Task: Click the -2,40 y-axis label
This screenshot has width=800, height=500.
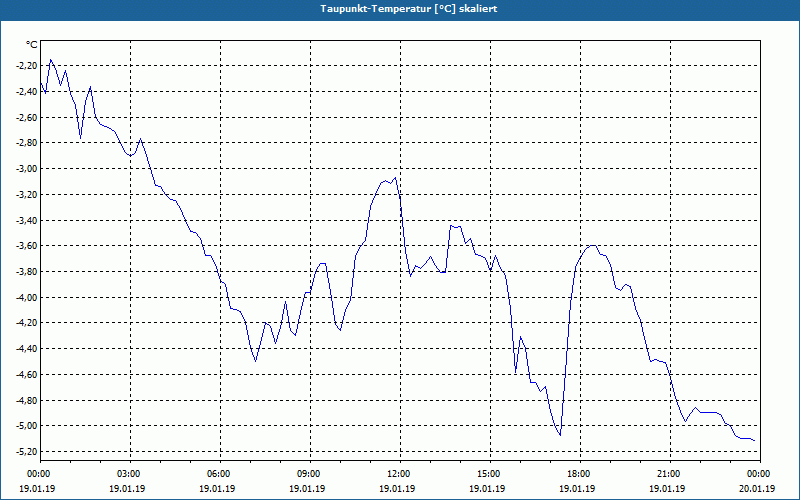Action: tap(27, 92)
